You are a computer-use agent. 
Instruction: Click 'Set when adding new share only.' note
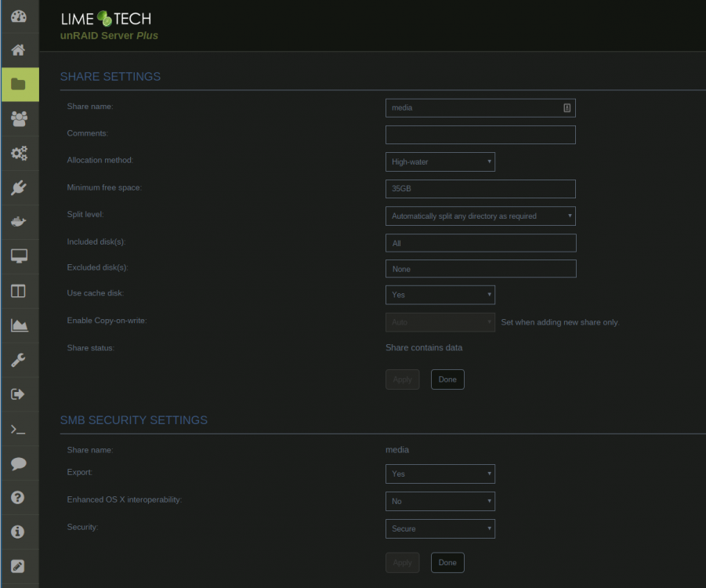click(560, 322)
